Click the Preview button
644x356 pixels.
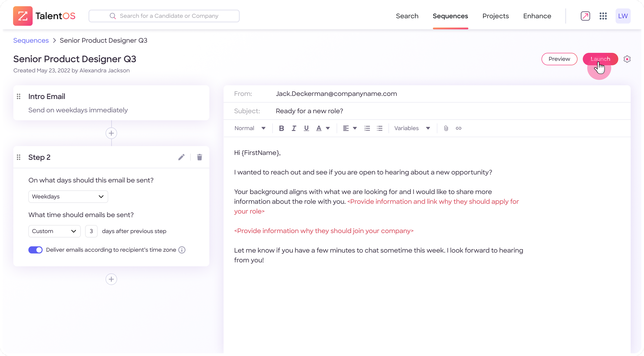pyautogui.click(x=559, y=59)
